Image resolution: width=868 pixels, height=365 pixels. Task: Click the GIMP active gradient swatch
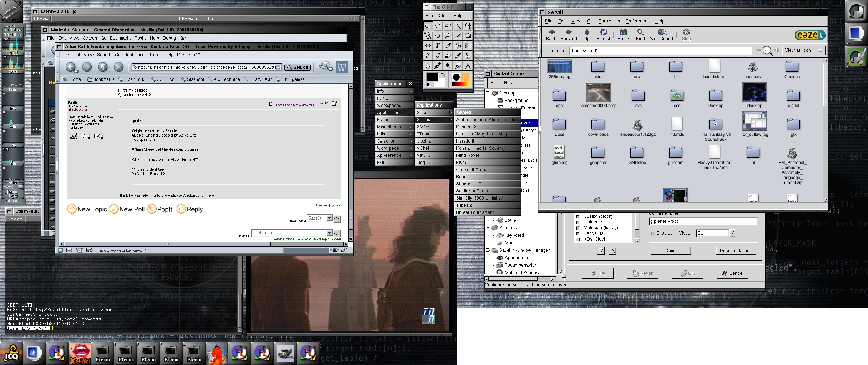[461, 84]
